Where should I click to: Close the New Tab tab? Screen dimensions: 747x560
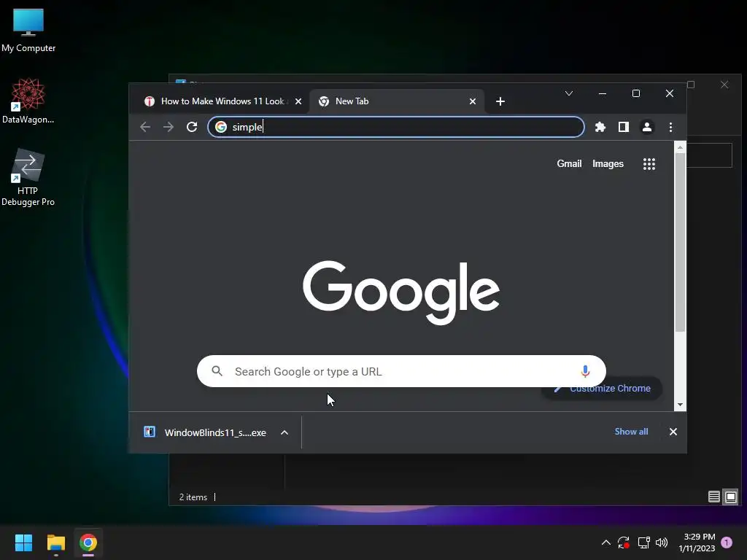pos(473,101)
